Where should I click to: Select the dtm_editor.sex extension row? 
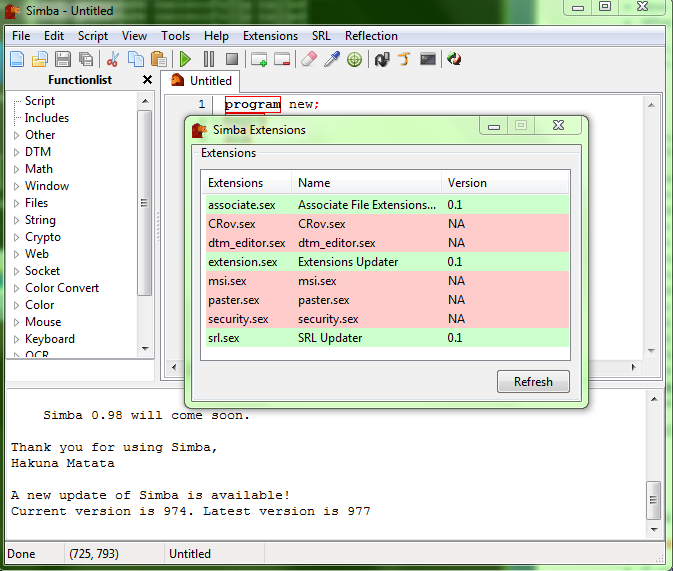[387, 243]
